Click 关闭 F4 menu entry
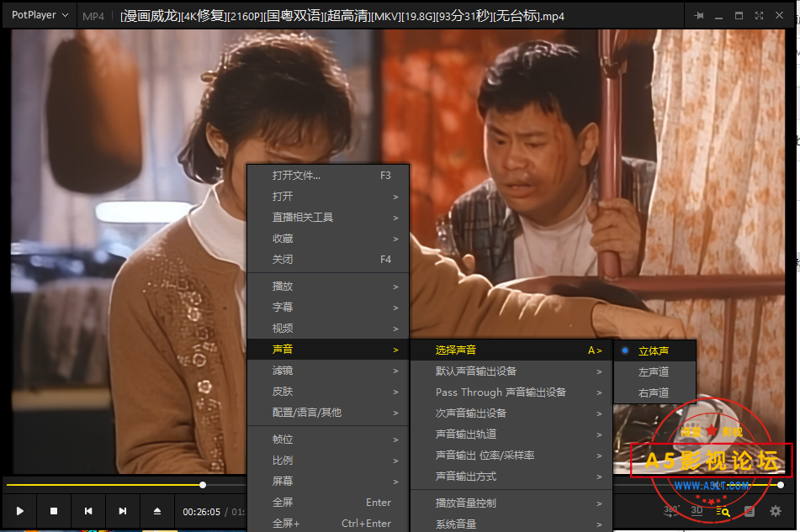 click(328, 260)
